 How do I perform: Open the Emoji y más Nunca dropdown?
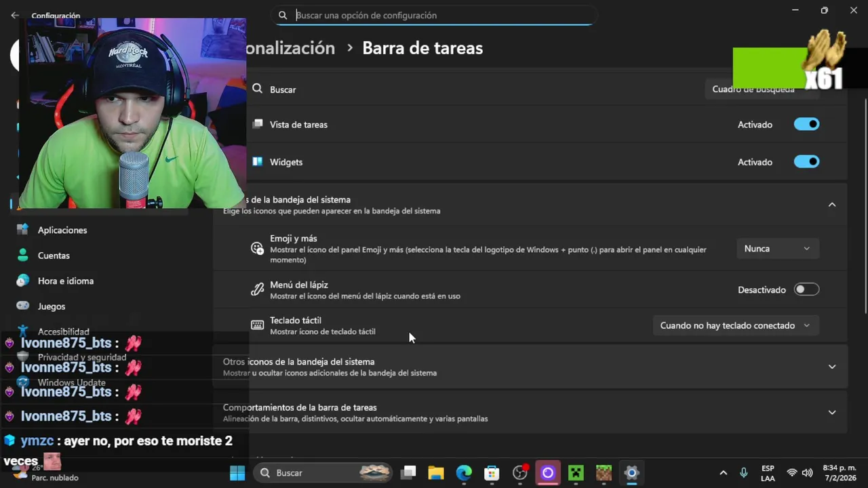[x=777, y=249]
